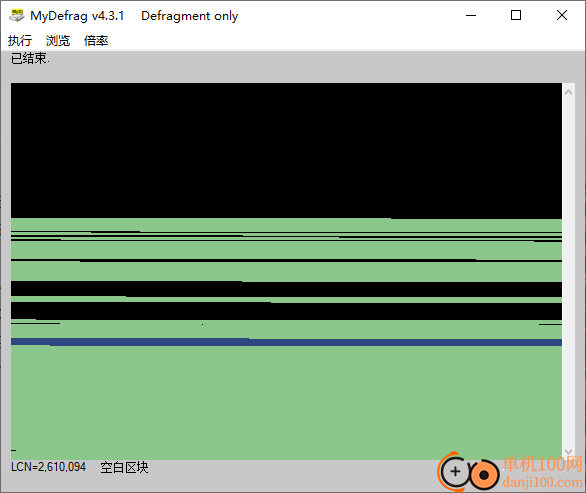
Task: Click the orange eye watermark icon
Action: point(484,475)
